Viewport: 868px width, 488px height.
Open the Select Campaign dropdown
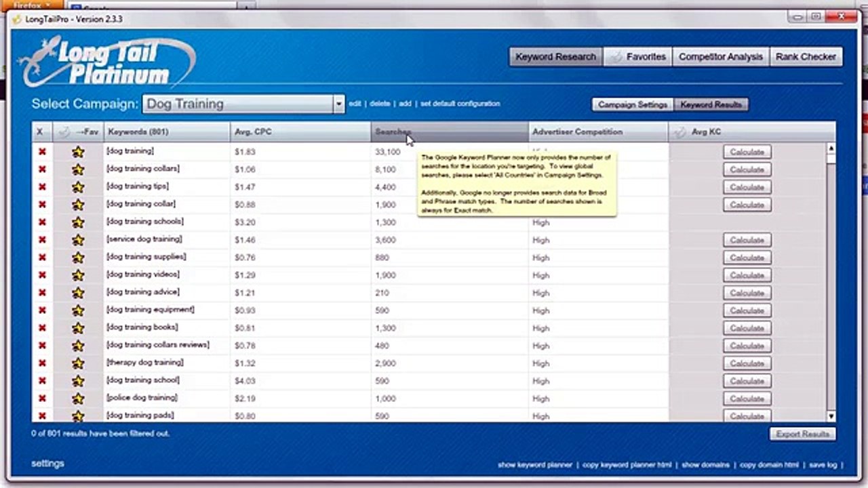pos(338,104)
